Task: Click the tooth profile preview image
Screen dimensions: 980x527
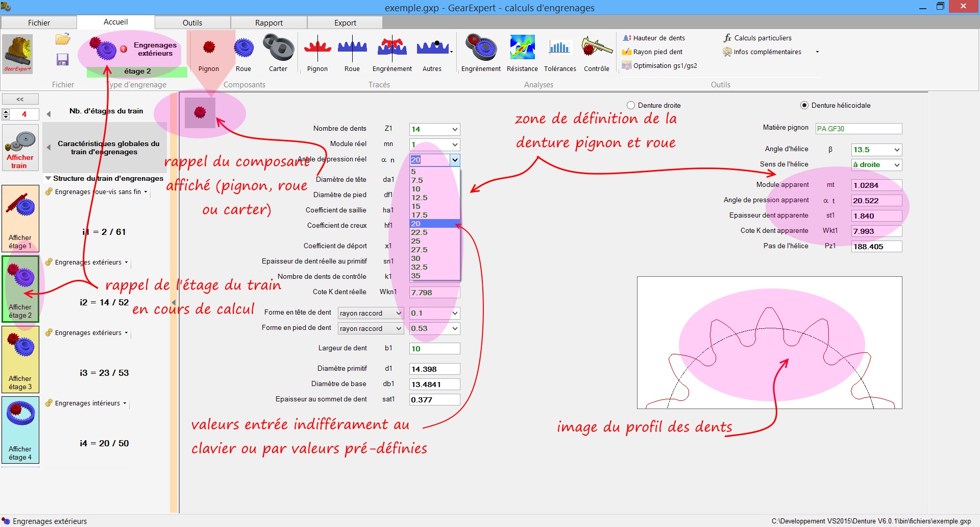Action: (x=769, y=343)
